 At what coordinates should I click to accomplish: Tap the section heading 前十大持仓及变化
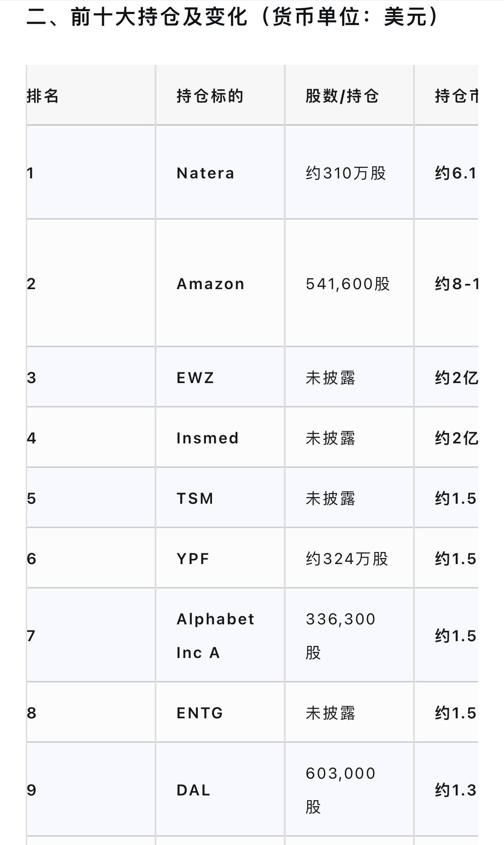tap(159, 17)
